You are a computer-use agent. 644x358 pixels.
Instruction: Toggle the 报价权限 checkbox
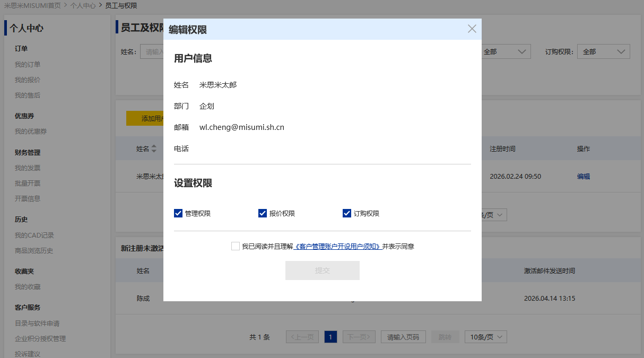(263, 213)
